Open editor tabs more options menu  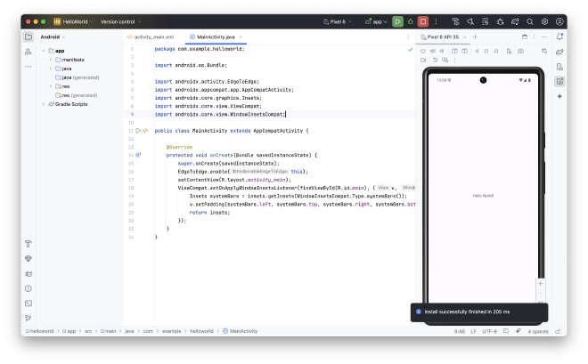(408, 36)
